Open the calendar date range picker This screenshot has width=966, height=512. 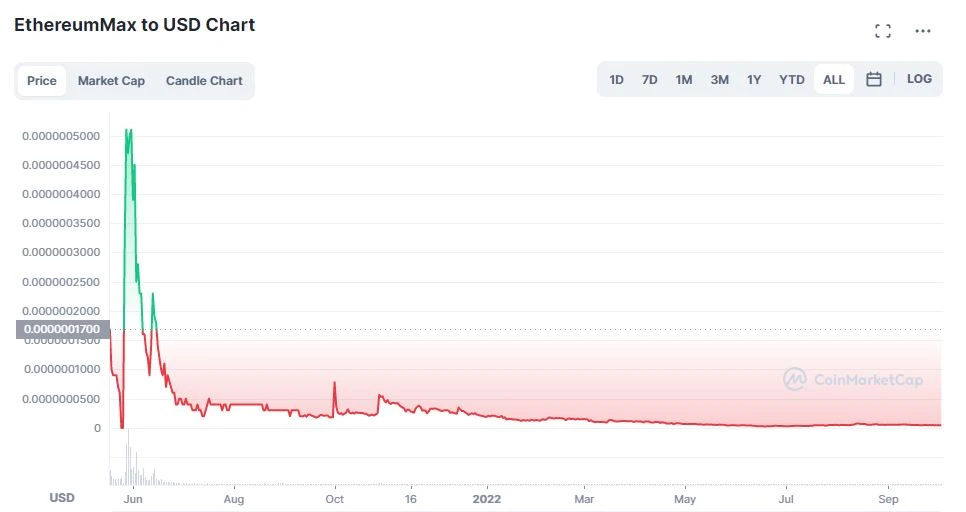pyautogui.click(x=874, y=79)
